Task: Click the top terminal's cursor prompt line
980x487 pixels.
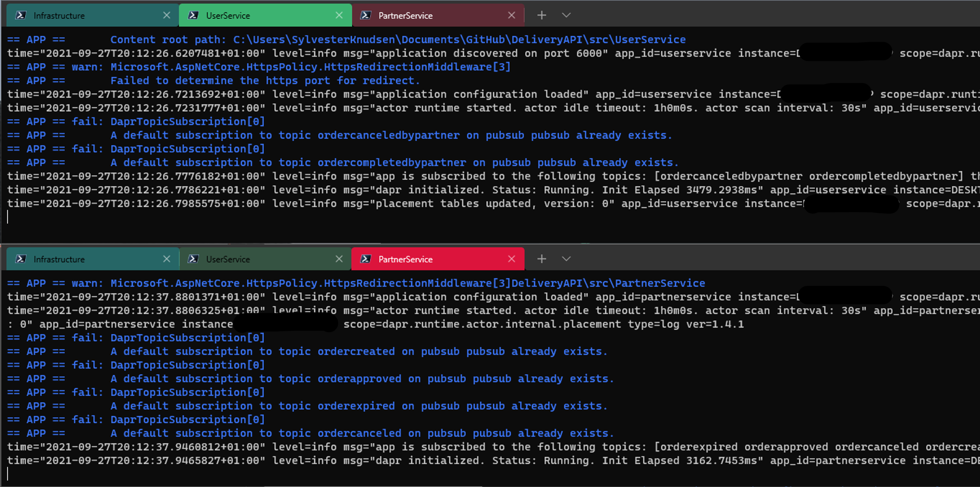Action: [x=8, y=217]
